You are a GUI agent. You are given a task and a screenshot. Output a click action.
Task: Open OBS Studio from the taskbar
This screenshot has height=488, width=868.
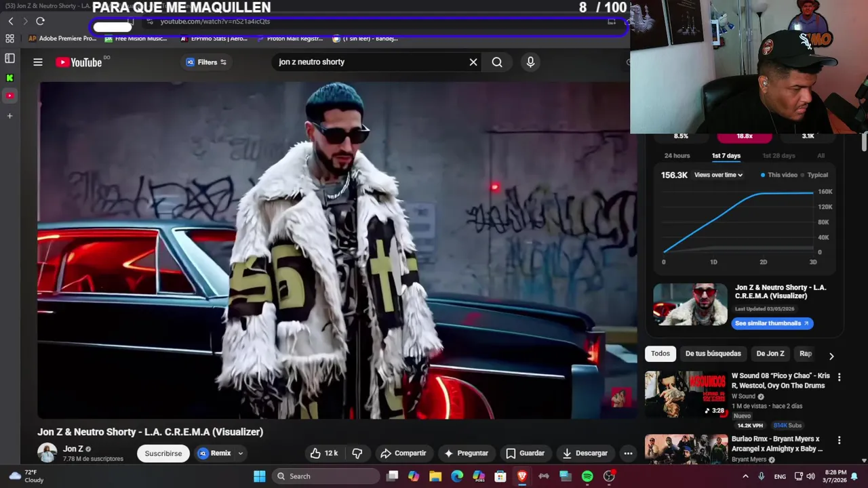click(x=609, y=476)
